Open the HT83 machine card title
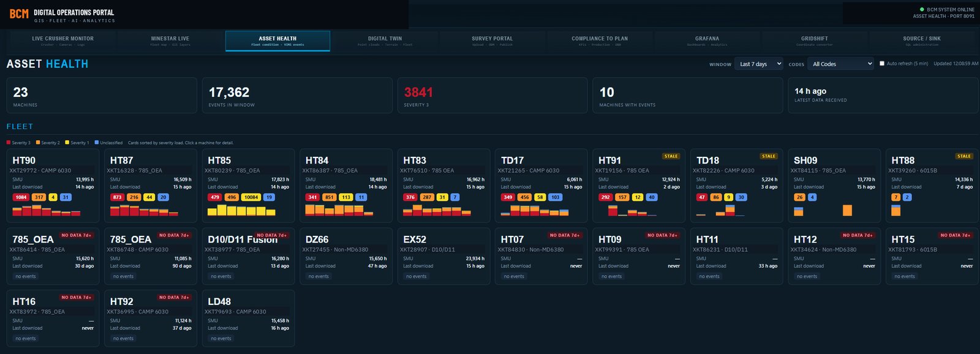 click(415, 160)
